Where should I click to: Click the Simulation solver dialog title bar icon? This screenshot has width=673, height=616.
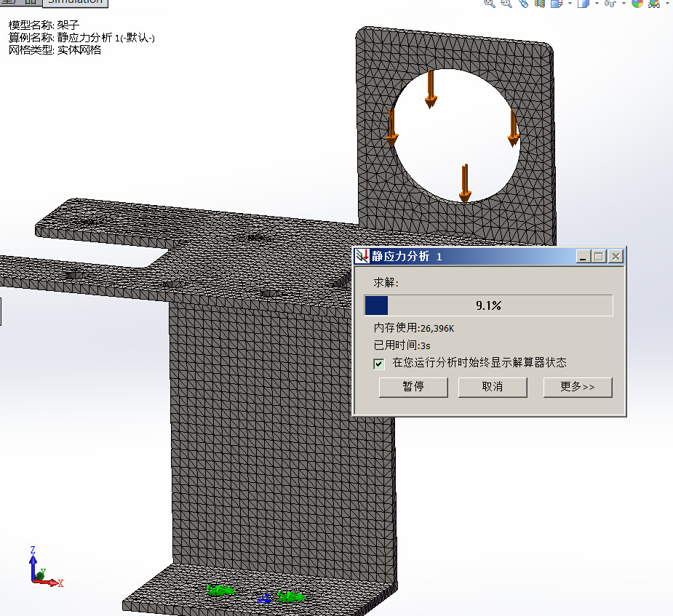pyautogui.click(x=362, y=256)
